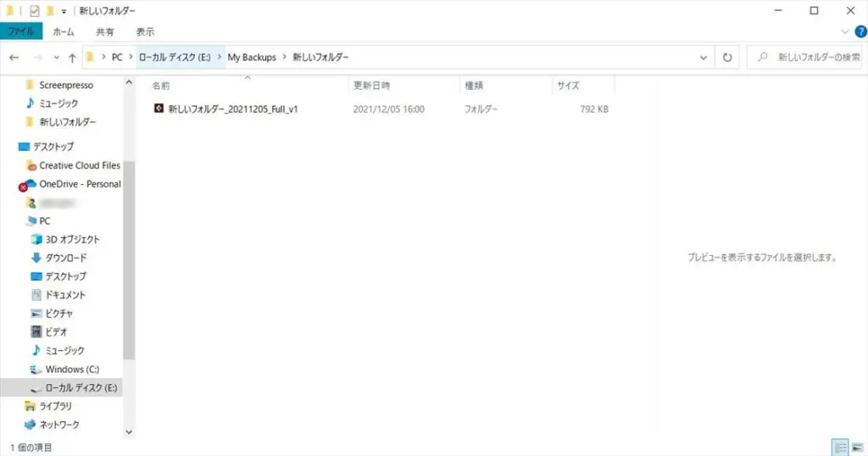Open 新しいフォルダー in navigation pane
Screen dimensions: 868x456
tap(68, 122)
